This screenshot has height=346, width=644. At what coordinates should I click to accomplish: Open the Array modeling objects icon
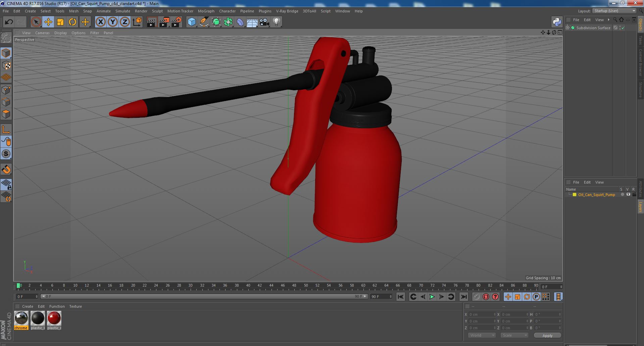(228, 22)
